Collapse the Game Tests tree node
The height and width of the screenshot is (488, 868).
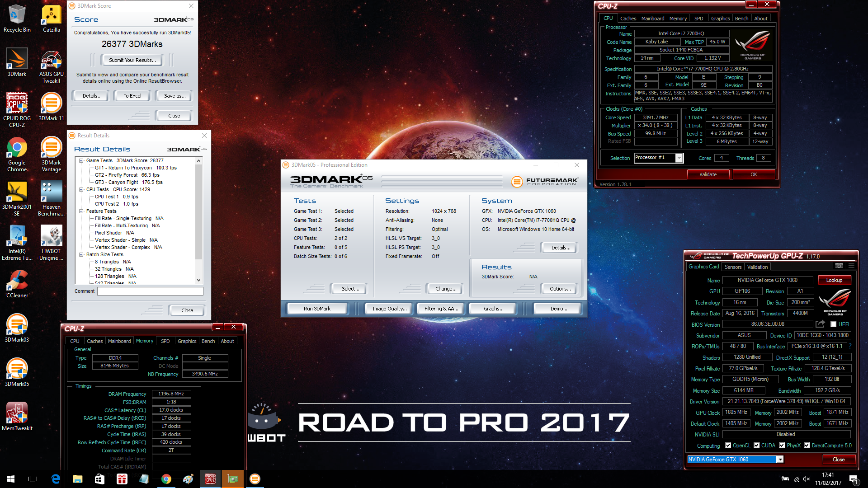(x=81, y=160)
